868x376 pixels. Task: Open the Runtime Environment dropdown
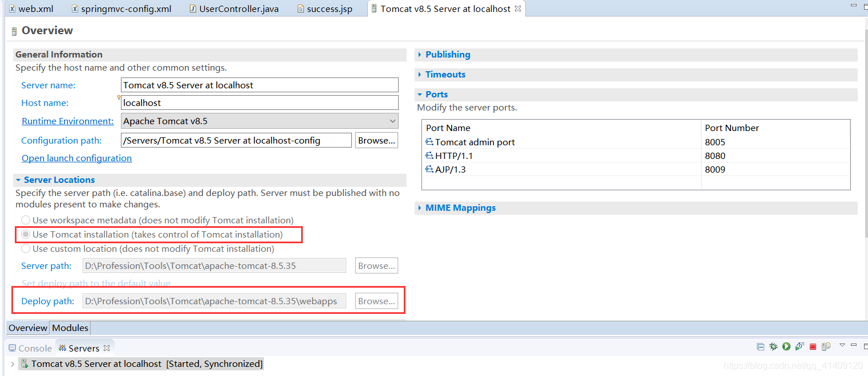(x=392, y=121)
